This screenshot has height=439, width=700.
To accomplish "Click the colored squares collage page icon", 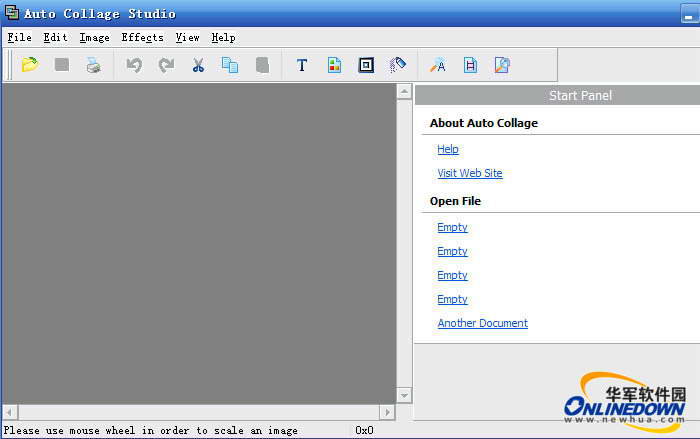I will 334,65.
